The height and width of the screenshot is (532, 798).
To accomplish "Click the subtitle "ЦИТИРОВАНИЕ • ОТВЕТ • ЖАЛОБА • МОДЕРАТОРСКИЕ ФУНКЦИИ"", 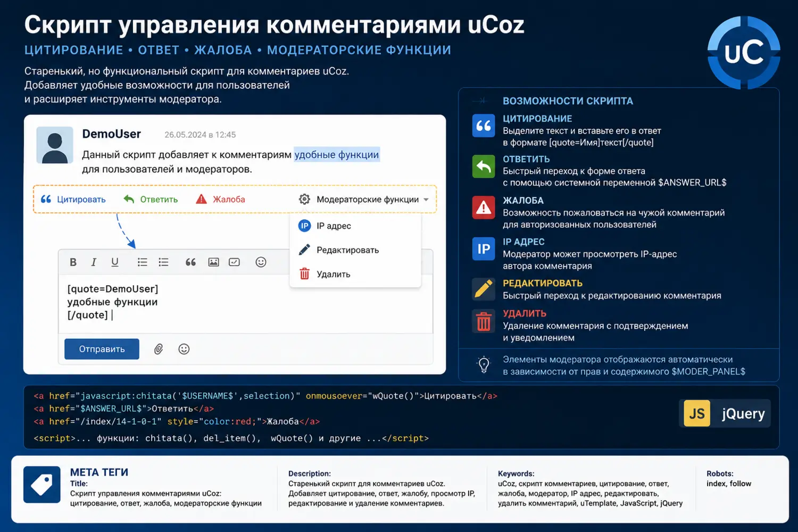I will pos(238,50).
